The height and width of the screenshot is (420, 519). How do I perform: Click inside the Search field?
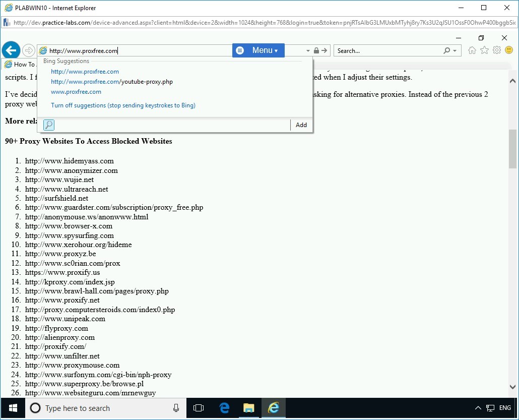(388, 50)
